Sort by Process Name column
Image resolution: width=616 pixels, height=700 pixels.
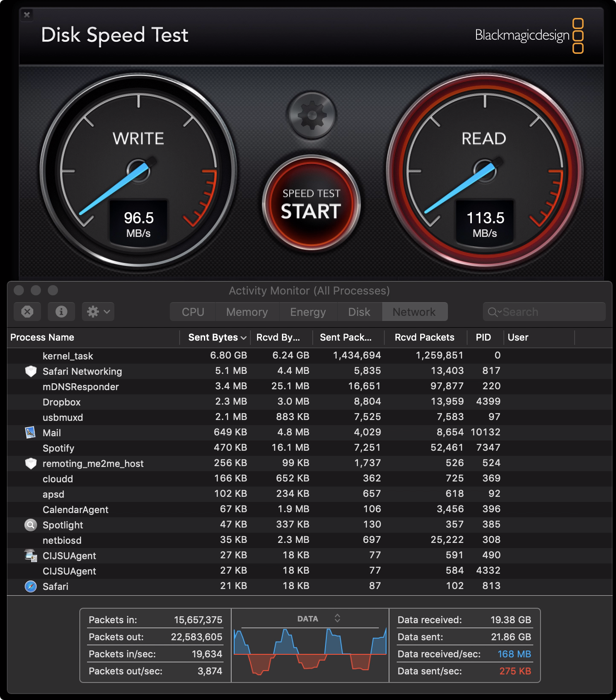click(x=93, y=337)
